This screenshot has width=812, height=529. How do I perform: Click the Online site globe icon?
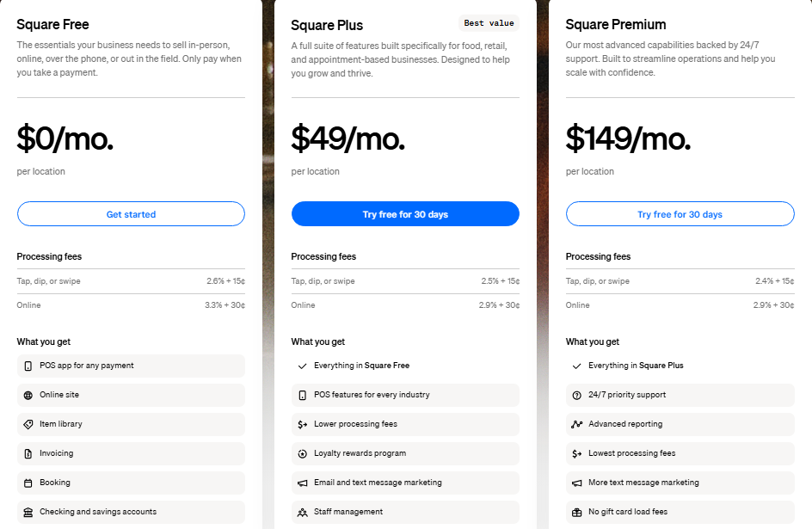coord(28,395)
